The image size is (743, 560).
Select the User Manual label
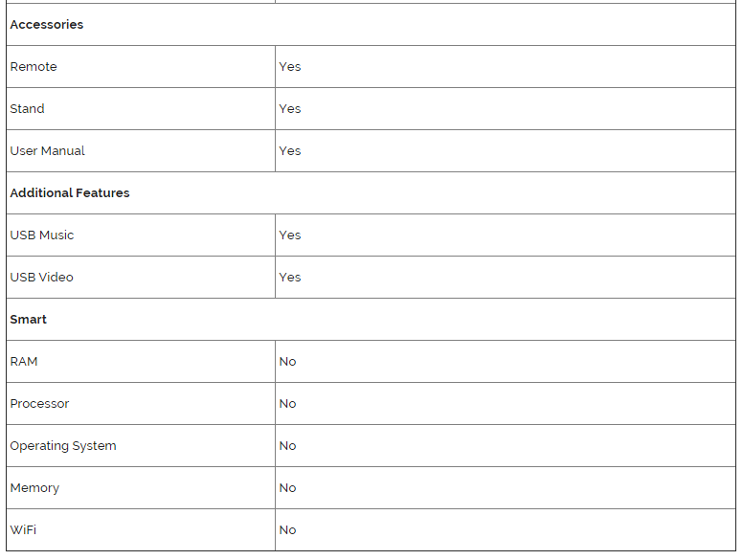[x=48, y=151]
